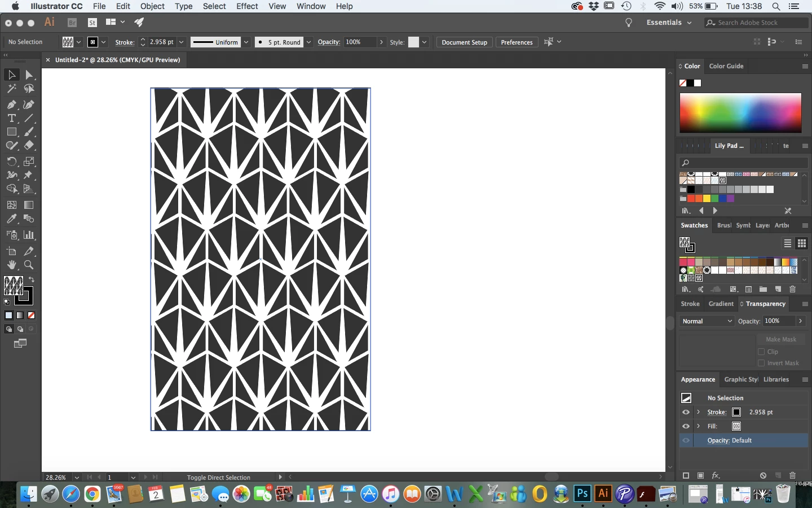Enable the Invert Mask checkbox
The height and width of the screenshot is (508, 812).
(x=761, y=363)
